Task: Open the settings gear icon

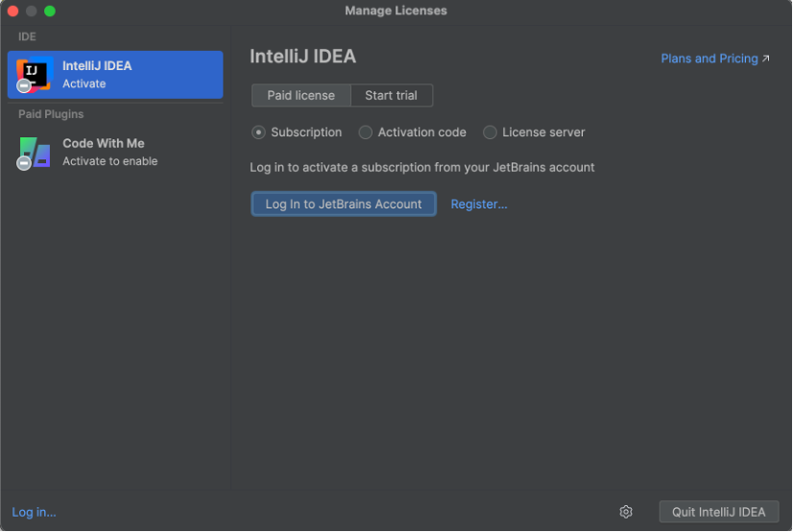Action: [626, 512]
